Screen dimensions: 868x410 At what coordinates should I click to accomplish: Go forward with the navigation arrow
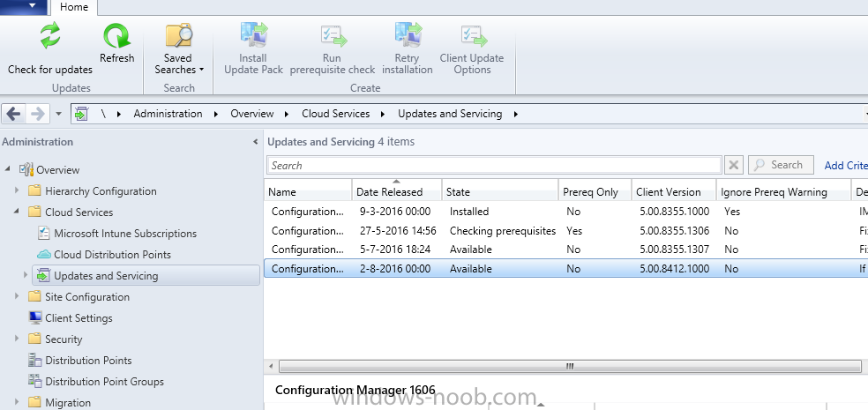pos(37,114)
